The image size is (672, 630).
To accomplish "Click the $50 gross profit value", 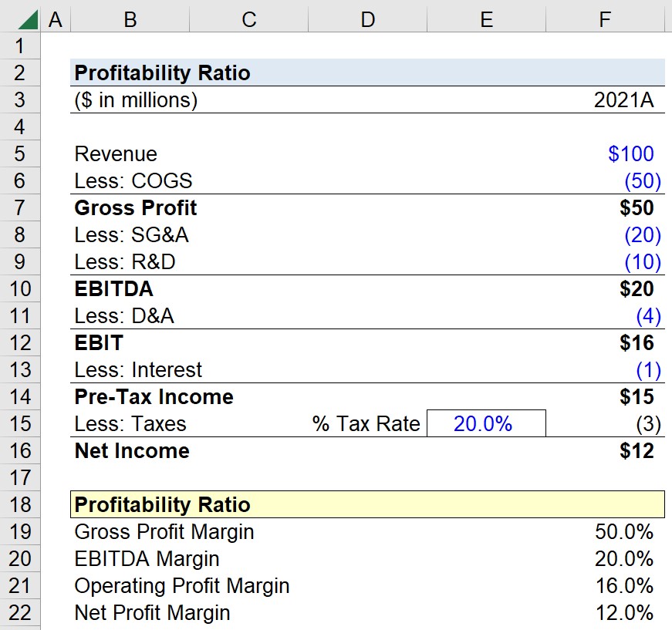I will click(x=637, y=207).
